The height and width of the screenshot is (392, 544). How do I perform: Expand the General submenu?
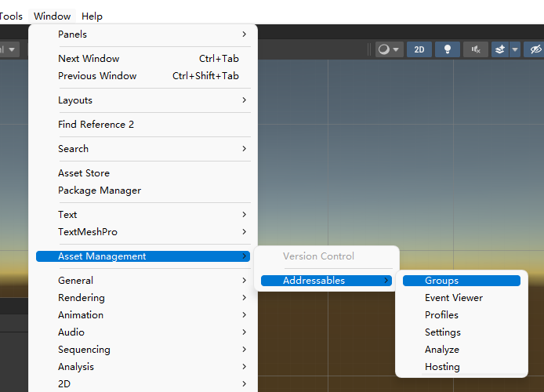143,281
